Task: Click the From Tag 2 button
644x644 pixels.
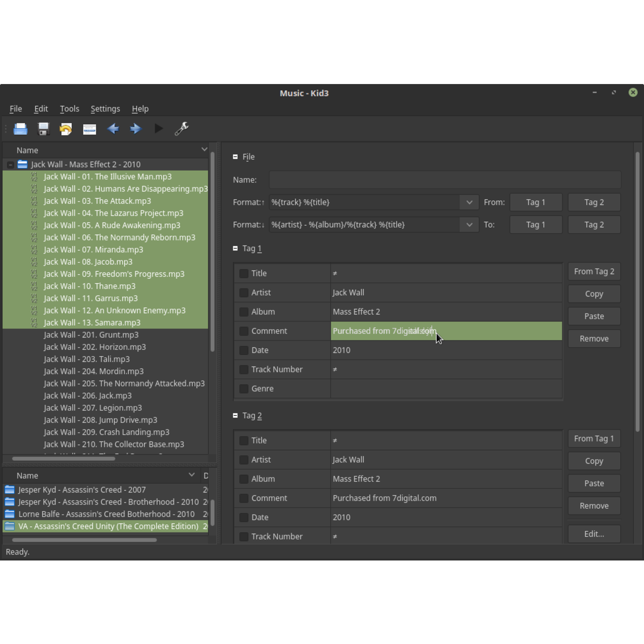Action: click(594, 272)
